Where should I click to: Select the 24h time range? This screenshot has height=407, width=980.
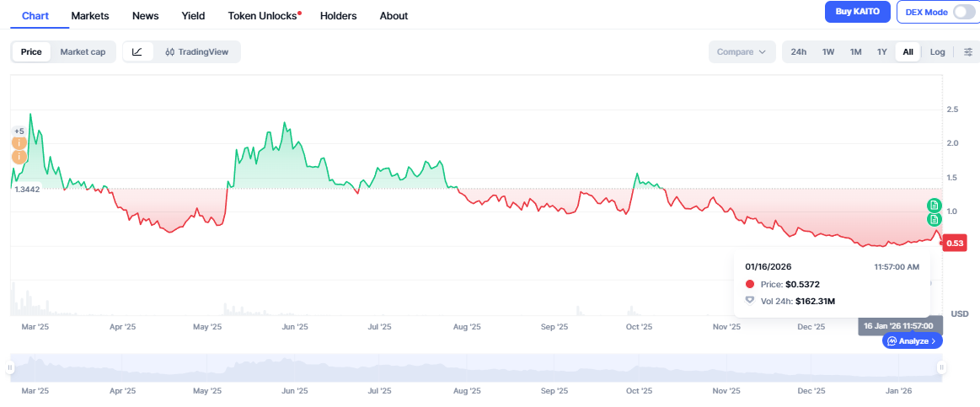point(798,52)
